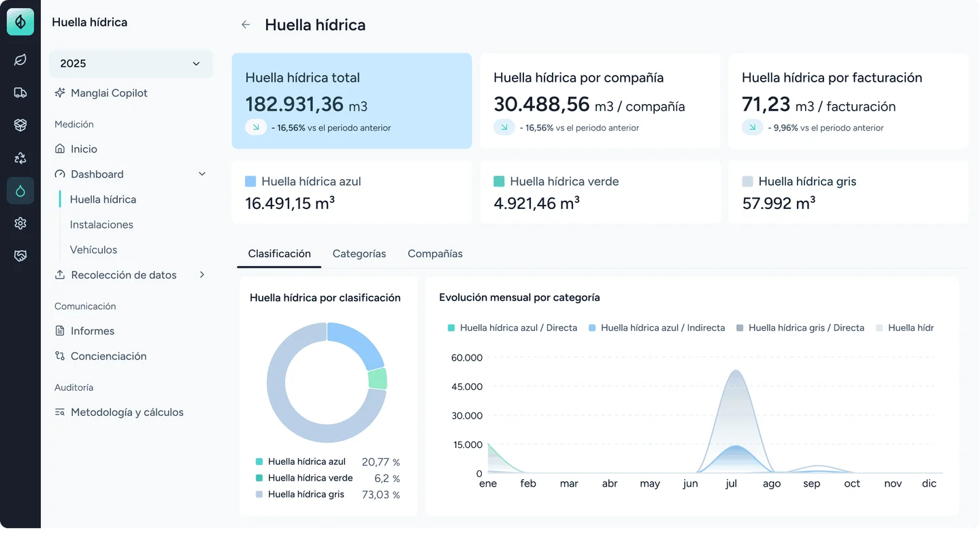Screen dimensions: 980x535
Task: Click the gauge icon beside Dashboard
Action: pos(60,174)
